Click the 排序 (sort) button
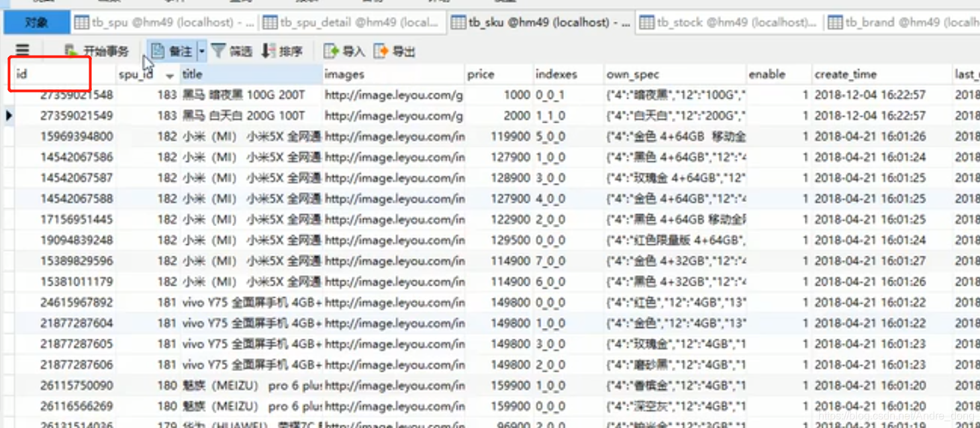980x428 pixels. click(x=282, y=51)
